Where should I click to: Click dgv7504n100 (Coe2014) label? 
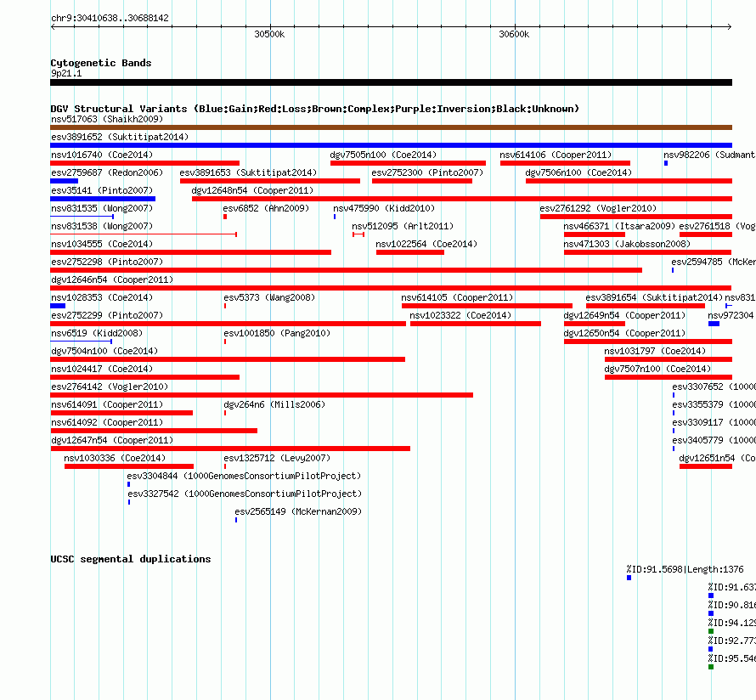[104, 351]
